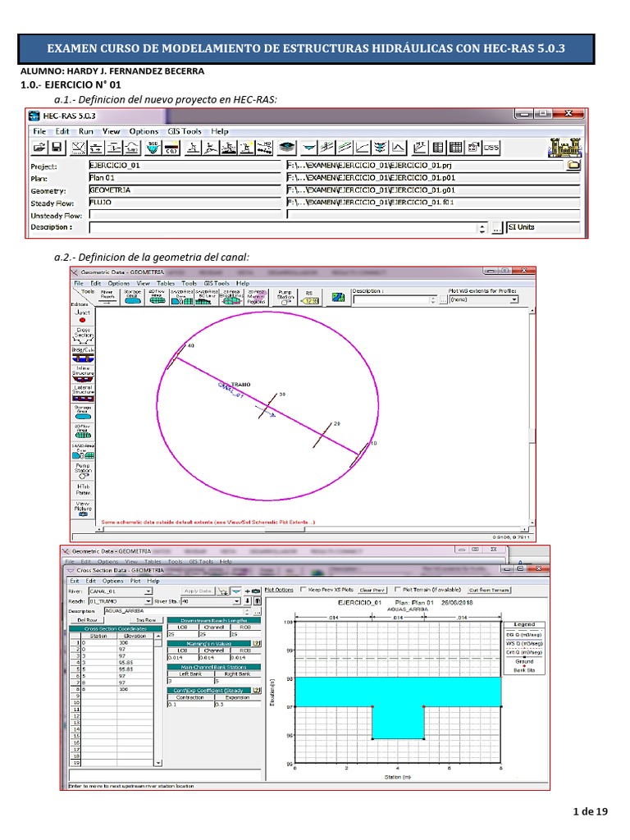The width and height of the screenshot is (630, 840).
Task: Click the folder browse icon beside project path
Action: click(x=573, y=165)
